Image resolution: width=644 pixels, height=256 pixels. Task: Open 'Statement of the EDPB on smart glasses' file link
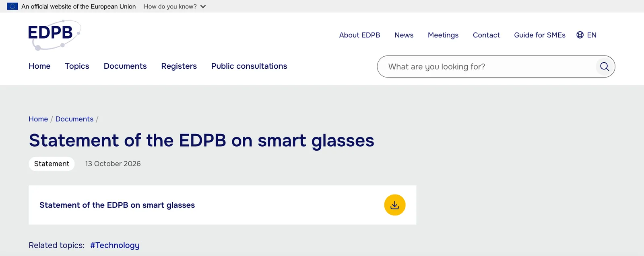(117, 205)
